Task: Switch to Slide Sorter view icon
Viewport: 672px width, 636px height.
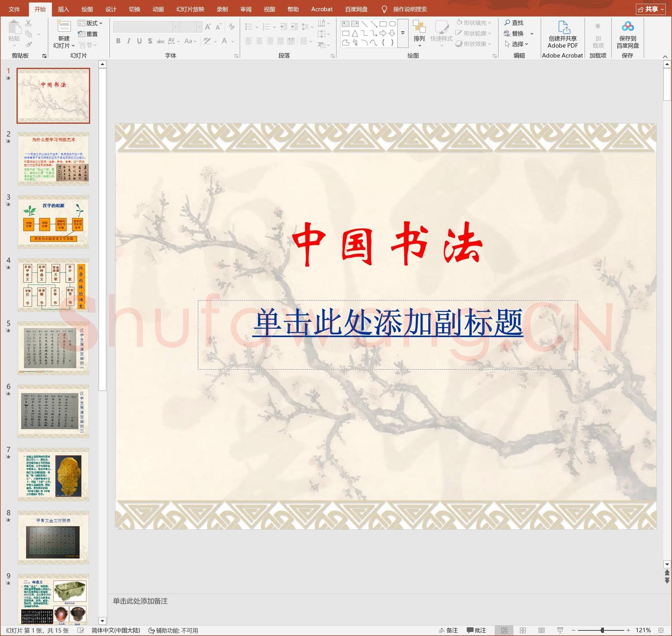Action: (523, 630)
